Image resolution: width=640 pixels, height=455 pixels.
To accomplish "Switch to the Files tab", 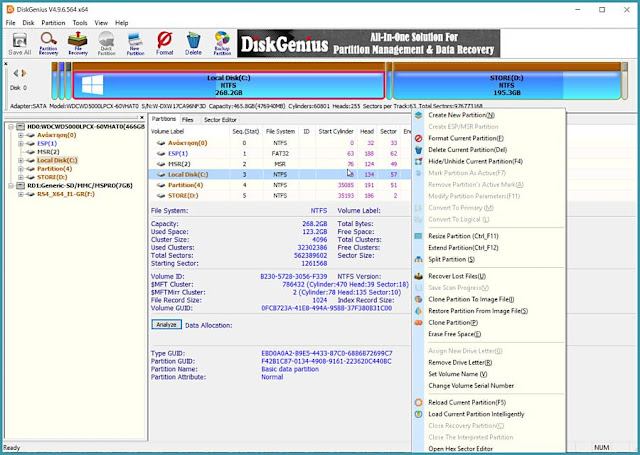I will [188, 120].
